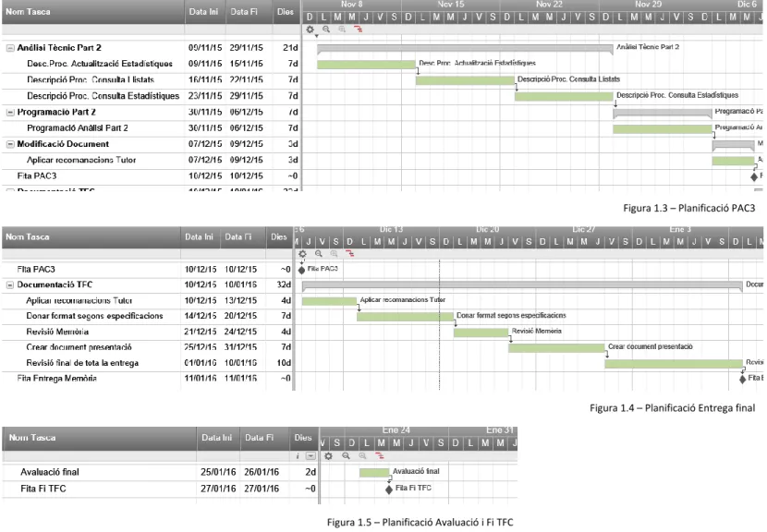Viewport: 767px width, 532px height.
Task: Click Dies header in the Avaluació i Fi TFC chart
Action: 303,438
